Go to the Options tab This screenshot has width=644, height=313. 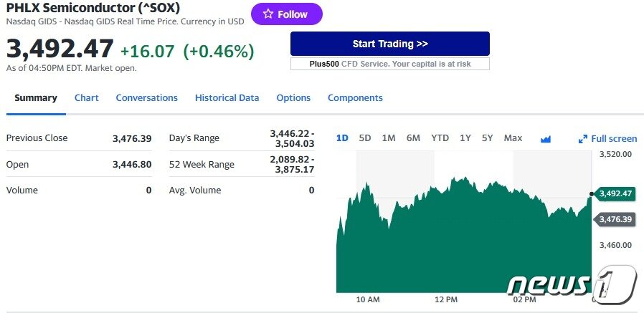(293, 98)
